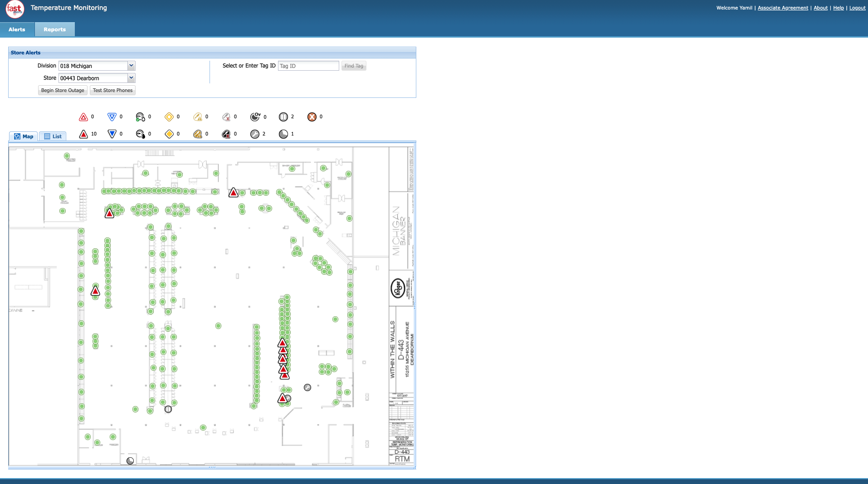Image resolution: width=868 pixels, height=484 pixels.
Task: Click the gray paused legend icon with count 2
Action: (x=283, y=117)
